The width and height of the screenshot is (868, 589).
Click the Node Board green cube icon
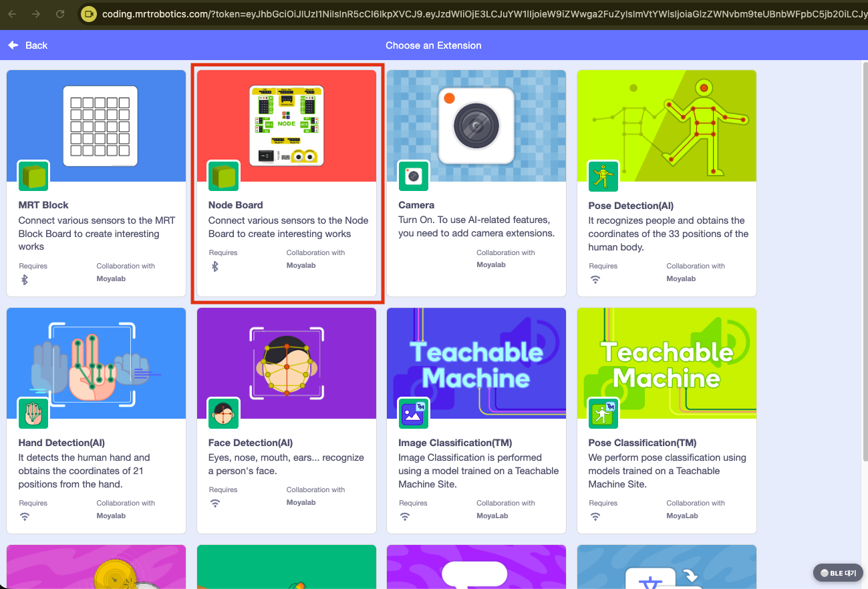[x=223, y=176]
